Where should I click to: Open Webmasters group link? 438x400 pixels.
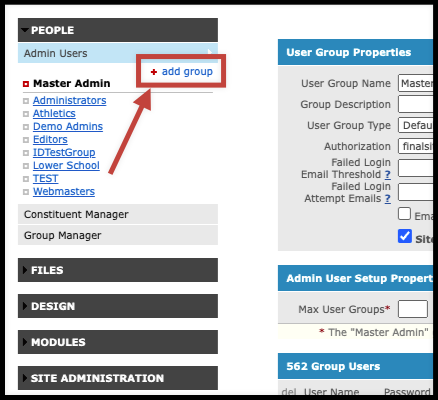coord(64,191)
